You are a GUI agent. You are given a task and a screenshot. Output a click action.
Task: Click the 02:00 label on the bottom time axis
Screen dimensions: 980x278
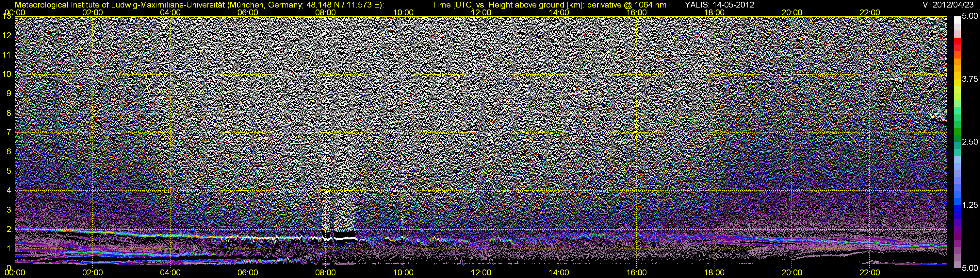click(x=92, y=273)
